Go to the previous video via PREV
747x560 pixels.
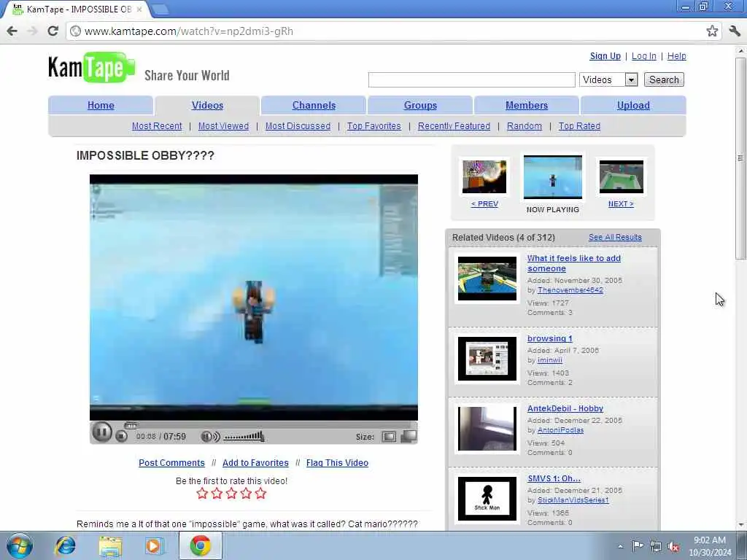coord(484,204)
